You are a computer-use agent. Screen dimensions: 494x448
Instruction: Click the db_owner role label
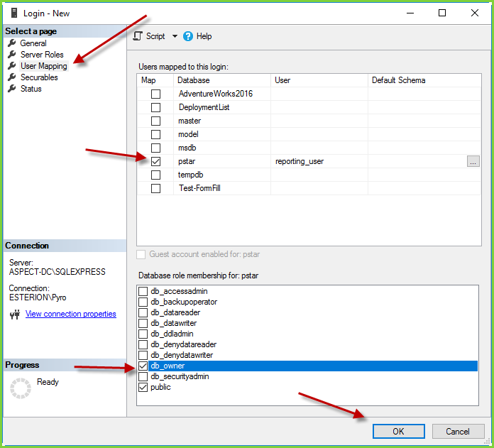point(168,366)
